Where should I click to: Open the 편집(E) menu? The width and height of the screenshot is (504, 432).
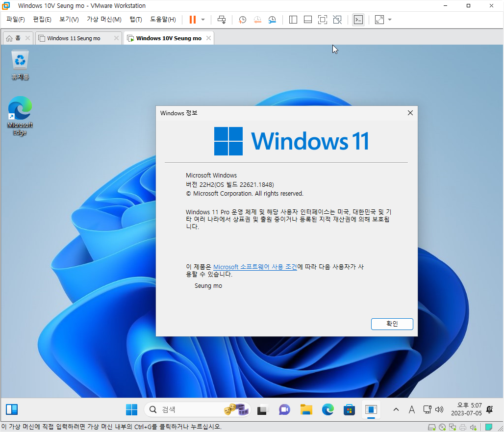point(42,20)
